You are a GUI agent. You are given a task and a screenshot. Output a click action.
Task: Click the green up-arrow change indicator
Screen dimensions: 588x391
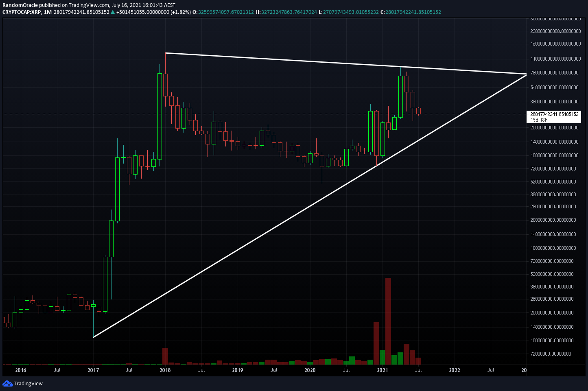tap(113, 12)
